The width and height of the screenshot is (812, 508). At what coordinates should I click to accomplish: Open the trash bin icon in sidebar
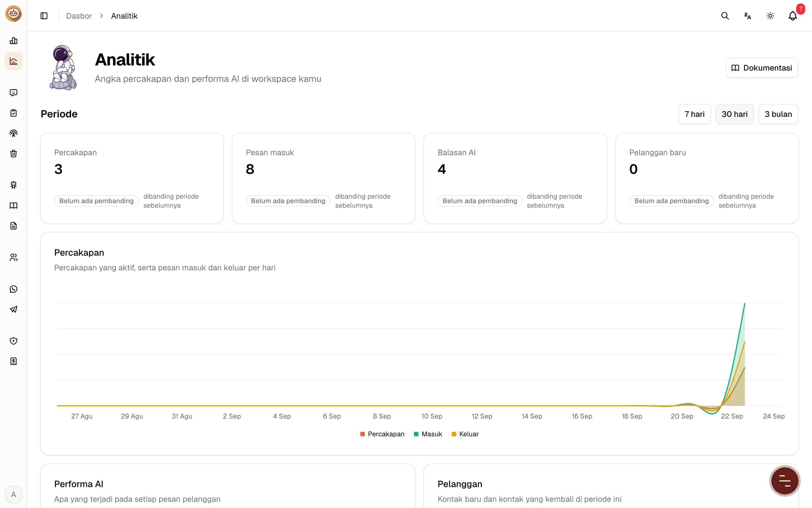click(14, 154)
